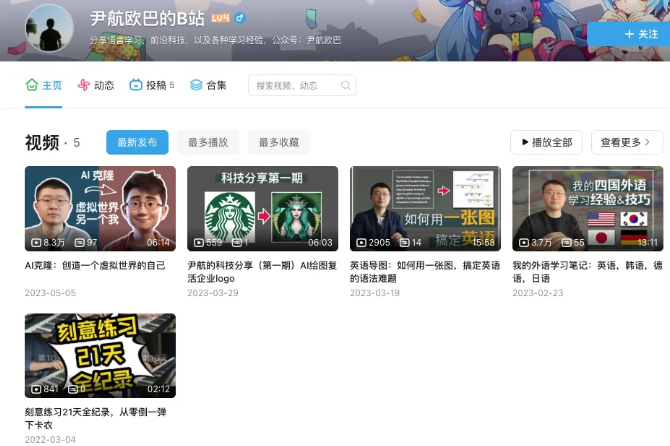Click the house icon beside 主页
Viewport: 670px width, 446px height.
32,85
